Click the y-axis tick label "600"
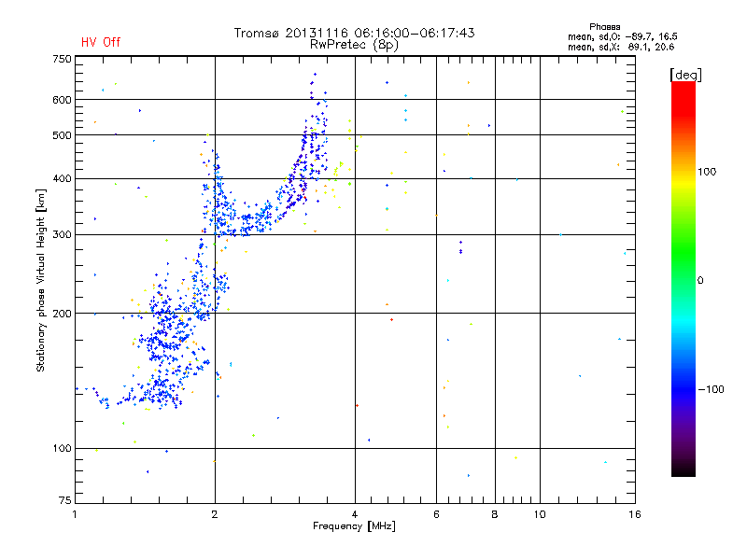 tap(62, 100)
